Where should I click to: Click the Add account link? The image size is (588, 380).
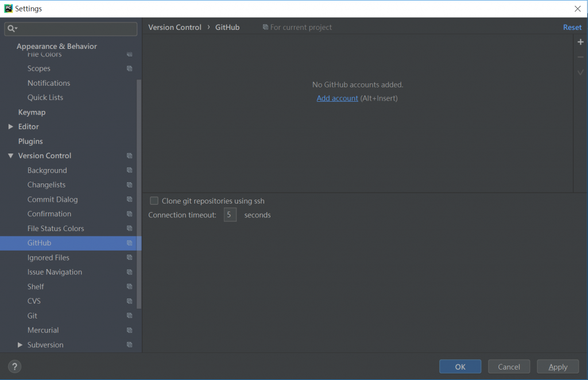point(337,98)
